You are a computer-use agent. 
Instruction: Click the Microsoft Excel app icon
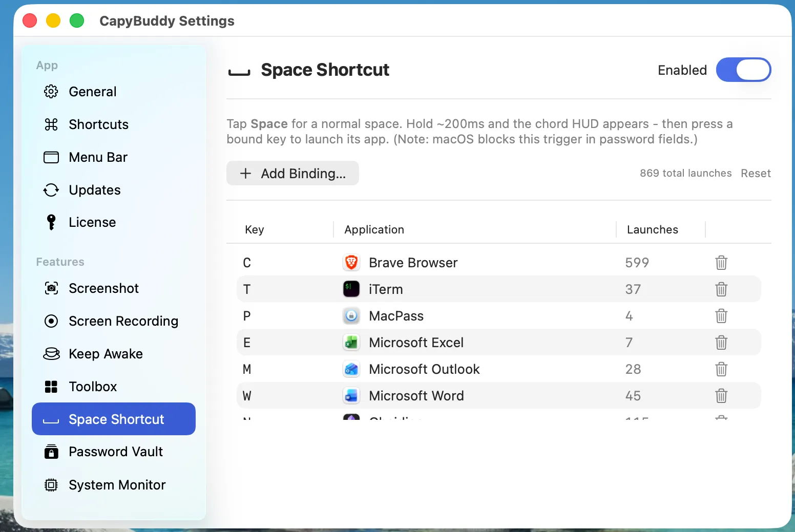point(351,343)
